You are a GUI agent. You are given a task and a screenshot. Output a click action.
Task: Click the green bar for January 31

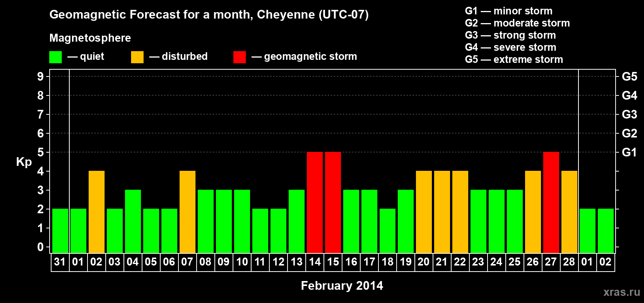[x=60, y=231]
